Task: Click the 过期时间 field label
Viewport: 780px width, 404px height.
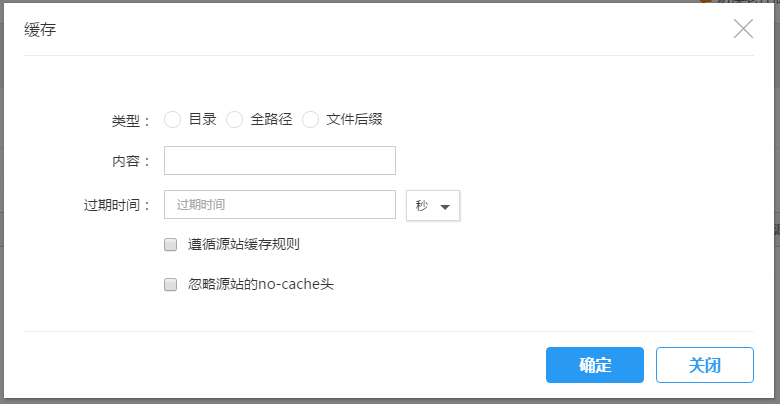Action: [x=116, y=205]
